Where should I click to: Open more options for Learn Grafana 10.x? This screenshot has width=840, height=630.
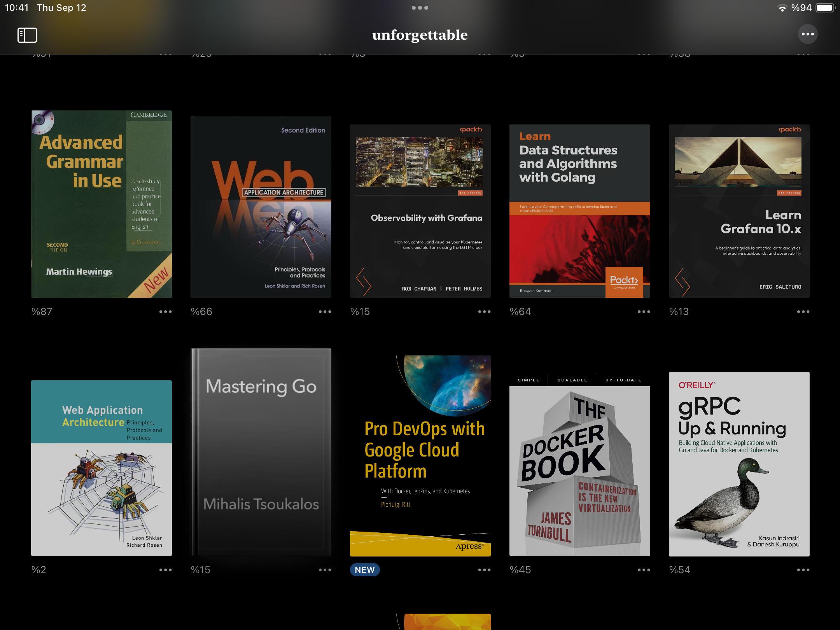(803, 311)
